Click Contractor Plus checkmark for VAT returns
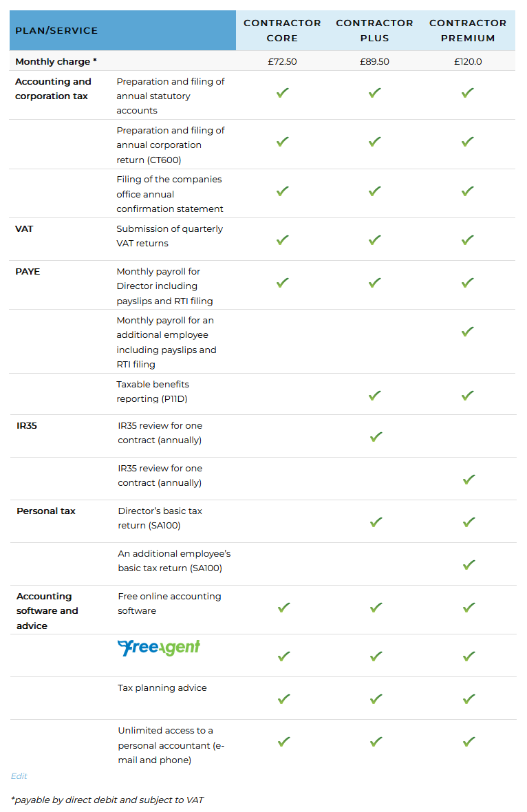Viewport: 527px width, 812px height. point(375,239)
